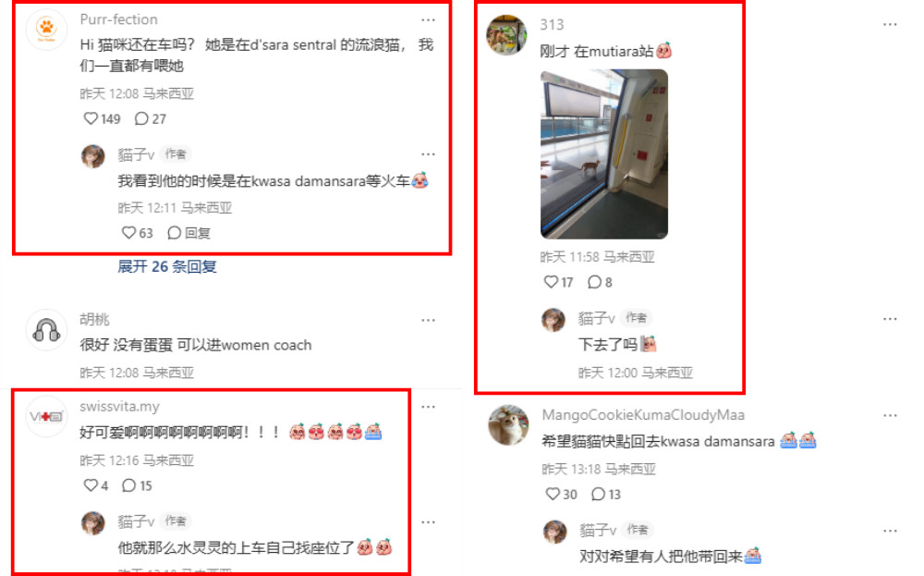Open the 15 replies on swissvita.my's comment

[x=137, y=485]
